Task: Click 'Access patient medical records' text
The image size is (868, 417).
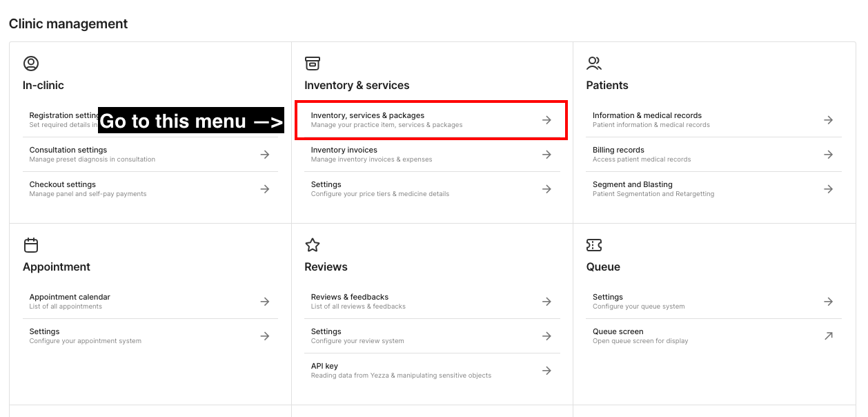Action: pyautogui.click(x=642, y=159)
